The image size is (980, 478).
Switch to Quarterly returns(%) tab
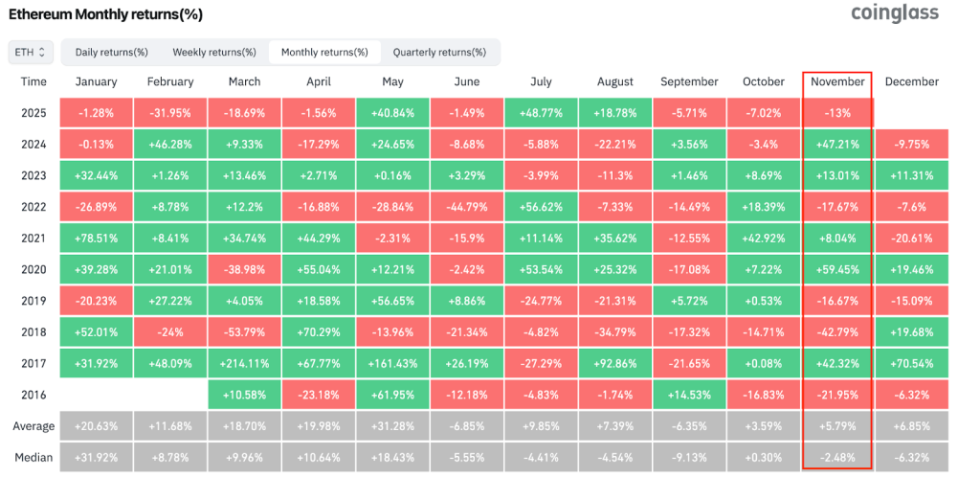pyautogui.click(x=439, y=52)
